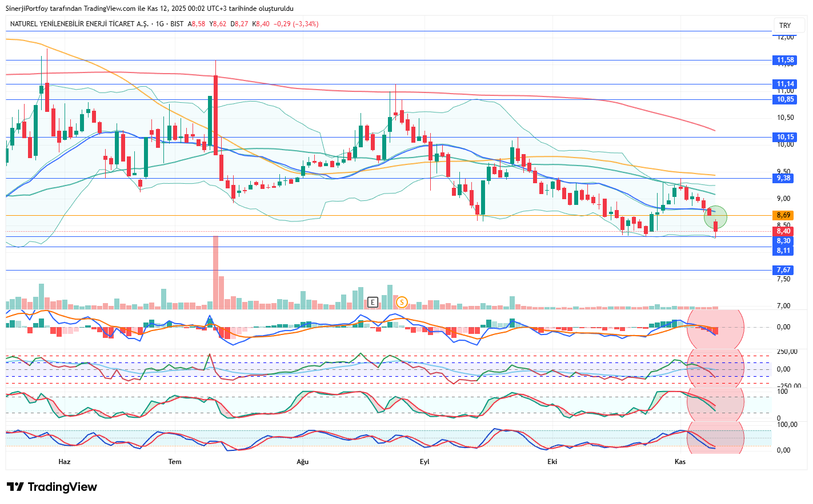Screen dimensions: 813x504
Task: Click the red 8,40 last price tag
Action: 783,231
